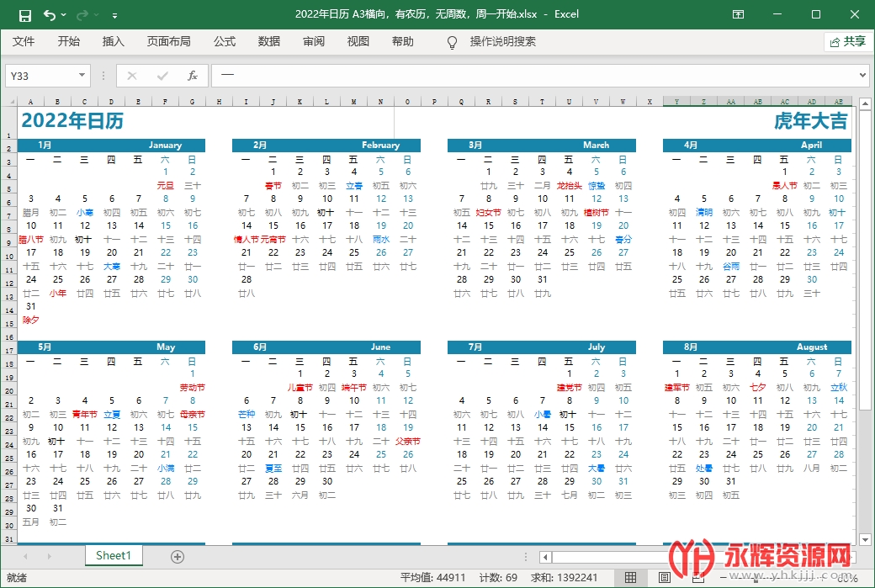Image resolution: width=875 pixels, height=588 pixels.
Task: Open Ribbon Display Options icon
Action: point(738,14)
